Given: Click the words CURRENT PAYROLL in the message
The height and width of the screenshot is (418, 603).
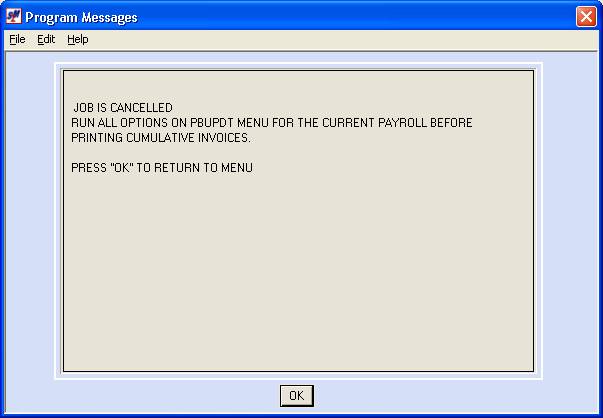Looking at the screenshot, I should click(x=374, y=123).
